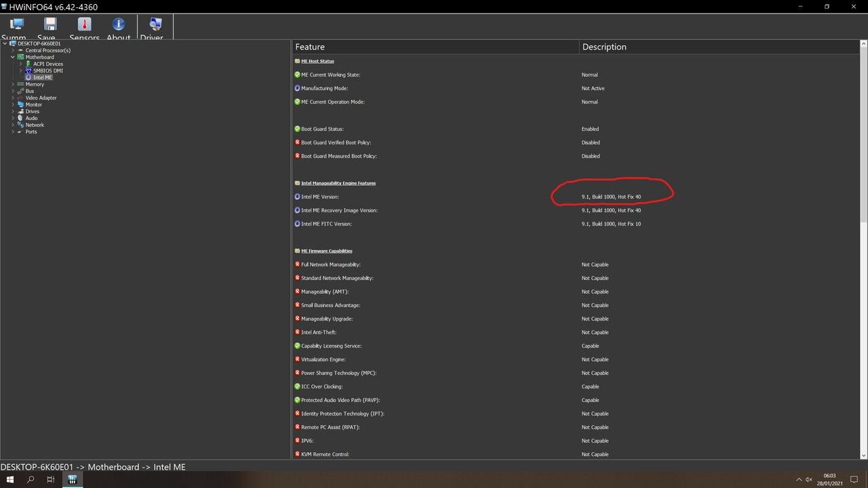The height and width of the screenshot is (488, 868).
Task: Click green check beside Protected Audio Video Path
Action: point(297,400)
